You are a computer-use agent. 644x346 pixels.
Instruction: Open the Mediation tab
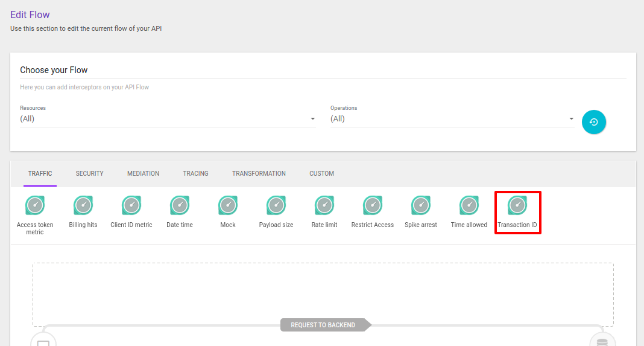click(x=143, y=174)
